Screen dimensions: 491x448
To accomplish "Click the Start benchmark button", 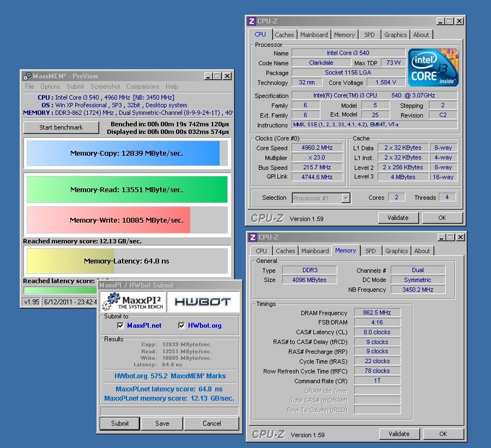I will 61,127.
